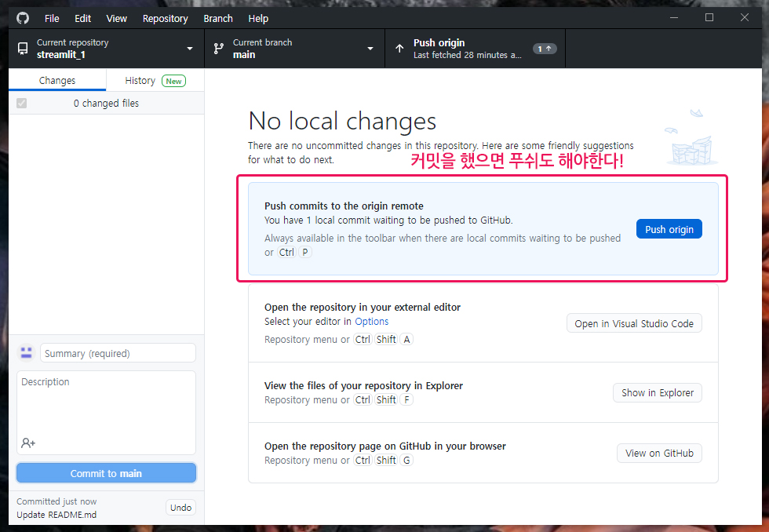769x532 pixels.
Task: Click the View on GitHub button
Action: click(659, 453)
